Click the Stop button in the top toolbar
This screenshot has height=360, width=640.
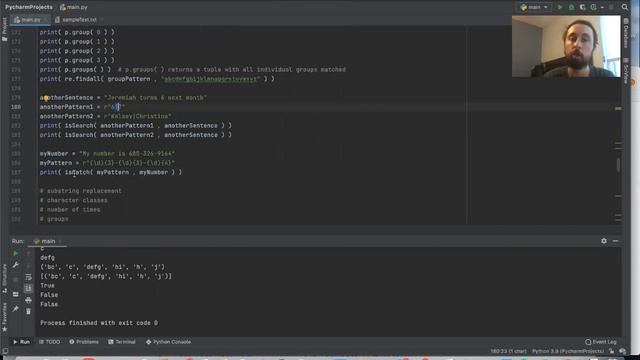[x=611, y=7]
